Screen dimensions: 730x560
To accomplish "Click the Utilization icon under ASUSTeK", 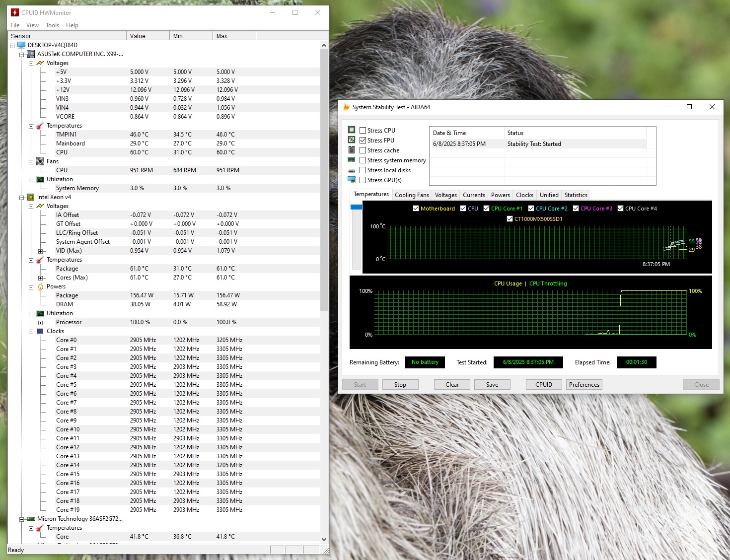I will click(40, 179).
